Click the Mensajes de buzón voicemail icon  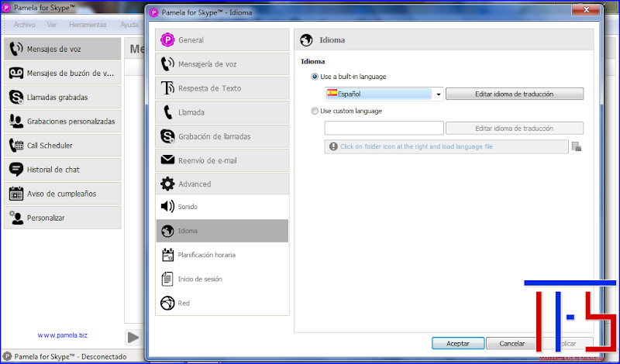pyautogui.click(x=15, y=73)
